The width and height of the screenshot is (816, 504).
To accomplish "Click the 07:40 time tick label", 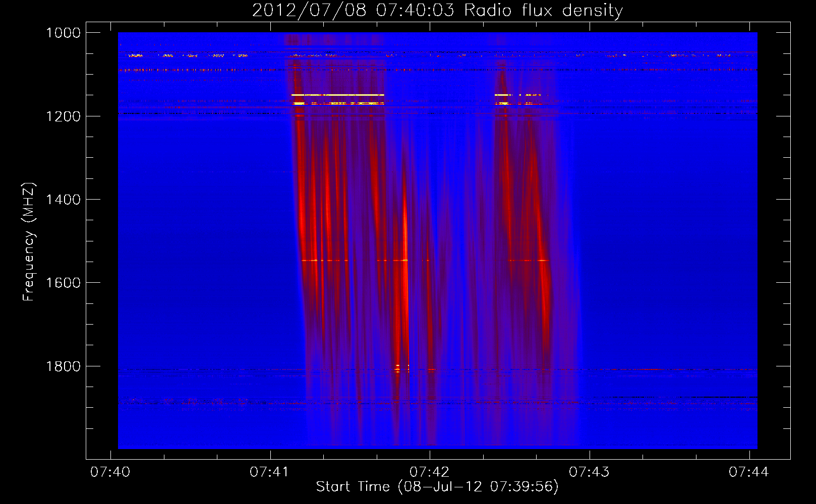I will 110,472.
